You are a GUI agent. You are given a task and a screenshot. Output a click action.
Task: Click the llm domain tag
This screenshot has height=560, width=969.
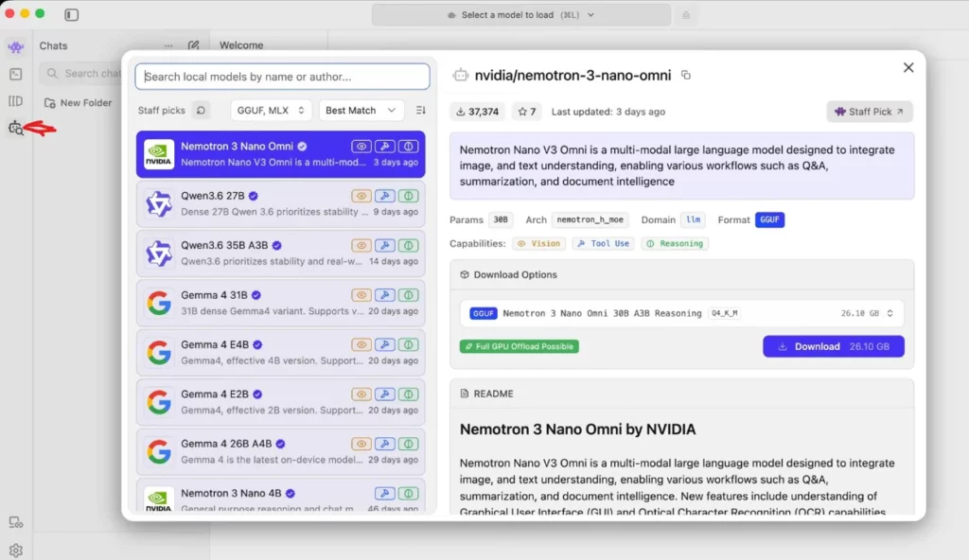pos(694,220)
